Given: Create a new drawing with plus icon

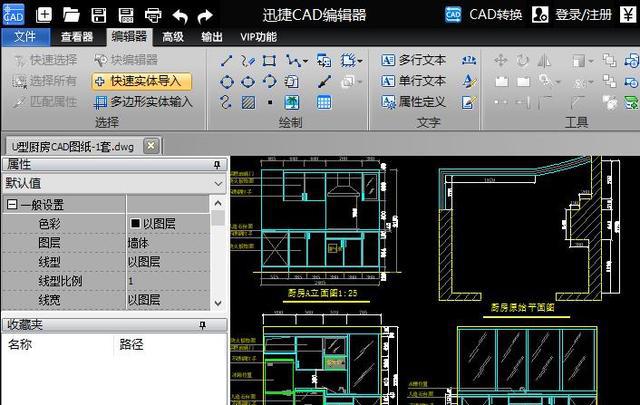Looking at the screenshot, I should 44,16.
